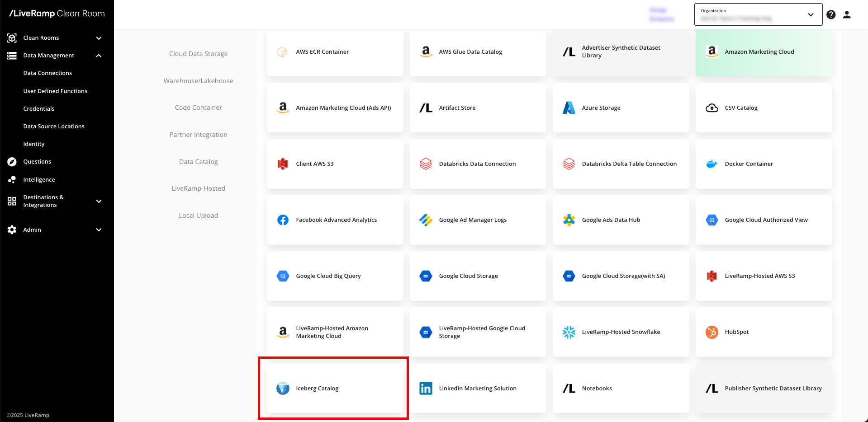The image size is (868, 422).
Task: Collapse the Data Management sidebar section
Action: point(99,56)
